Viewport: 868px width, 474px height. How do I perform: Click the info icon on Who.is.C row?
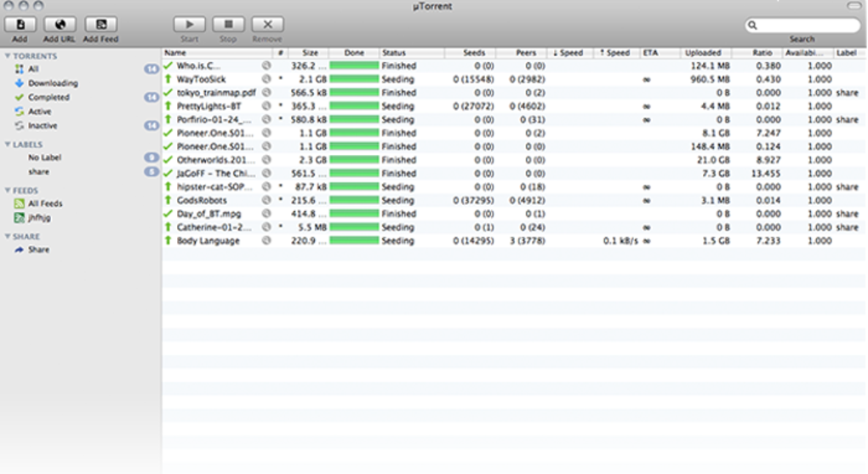point(266,66)
